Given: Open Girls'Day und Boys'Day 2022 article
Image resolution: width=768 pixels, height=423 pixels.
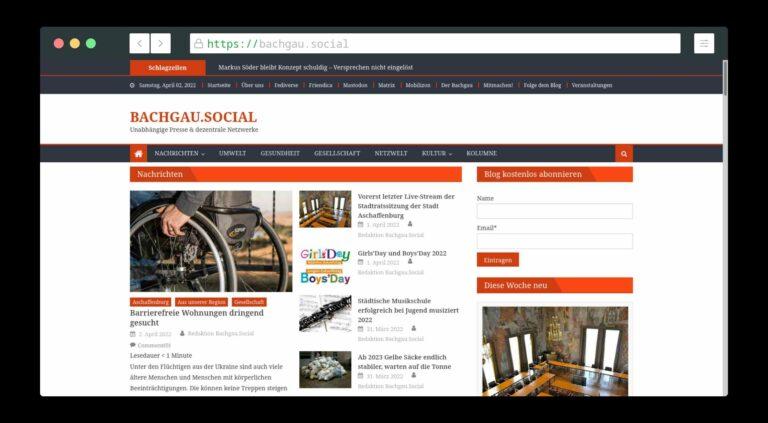Looking at the screenshot, I should (402, 253).
